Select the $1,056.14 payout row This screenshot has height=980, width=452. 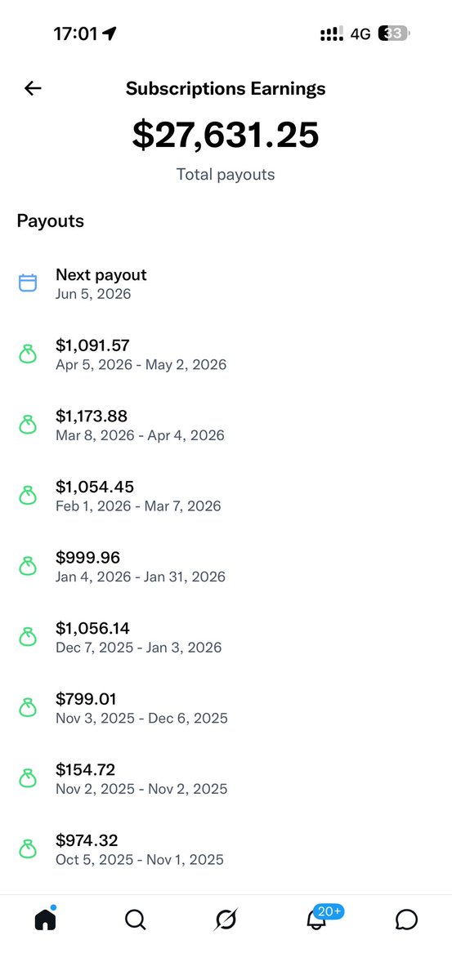click(226, 637)
